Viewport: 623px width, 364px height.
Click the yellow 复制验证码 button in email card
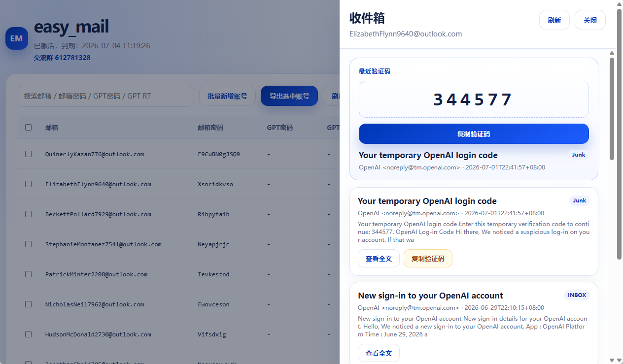pos(428,259)
